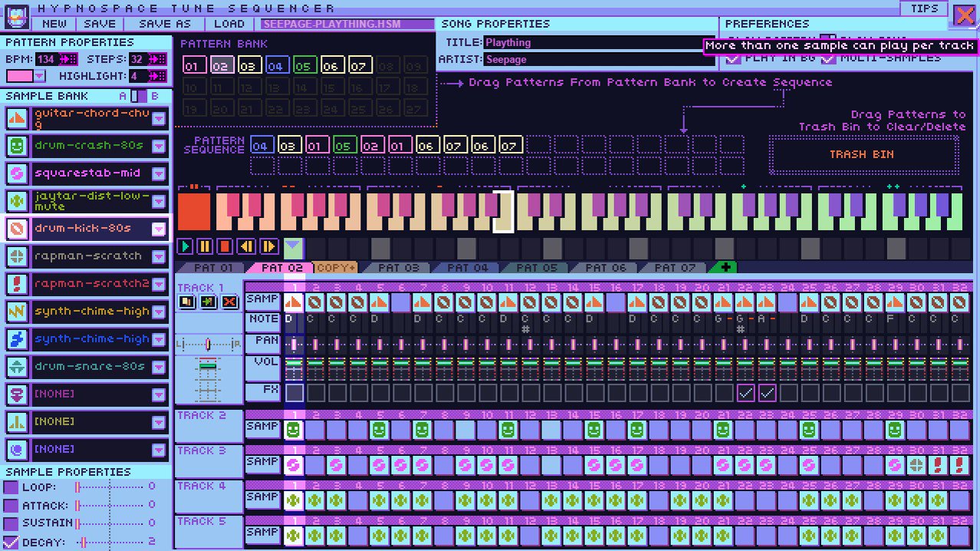The height and width of the screenshot is (551, 980).
Task: Click the guitar-chord-chug sample icon
Action: point(18,118)
